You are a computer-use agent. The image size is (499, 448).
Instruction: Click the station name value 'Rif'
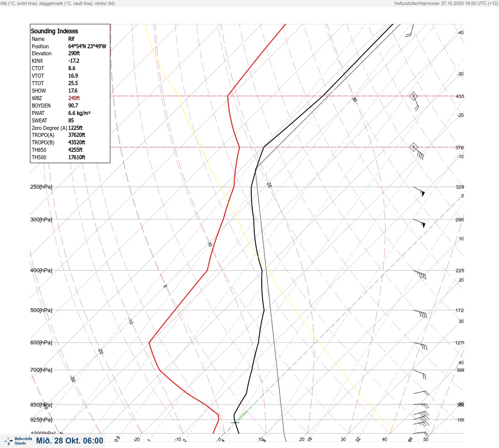71,39
